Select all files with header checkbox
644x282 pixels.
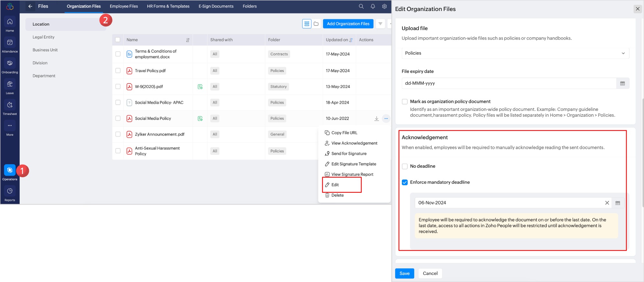pyautogui.click(x=118, y=40)
